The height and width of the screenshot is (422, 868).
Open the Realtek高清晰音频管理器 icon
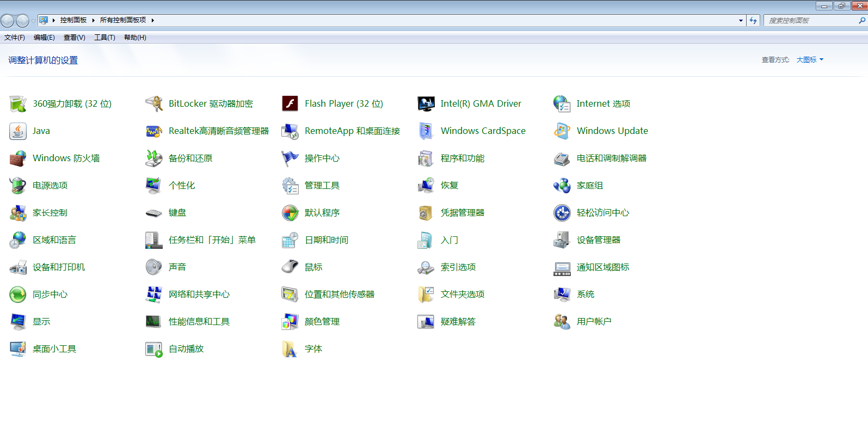154,131
